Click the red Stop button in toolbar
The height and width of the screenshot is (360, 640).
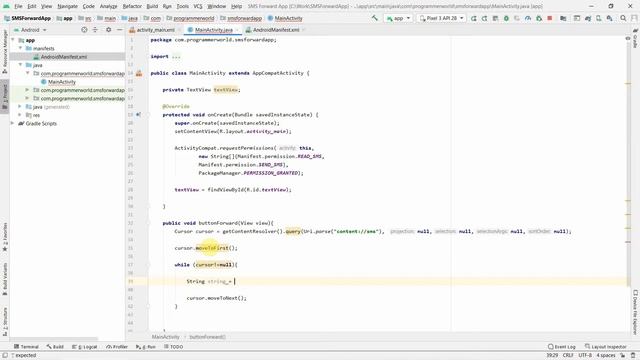coord(550,18)
